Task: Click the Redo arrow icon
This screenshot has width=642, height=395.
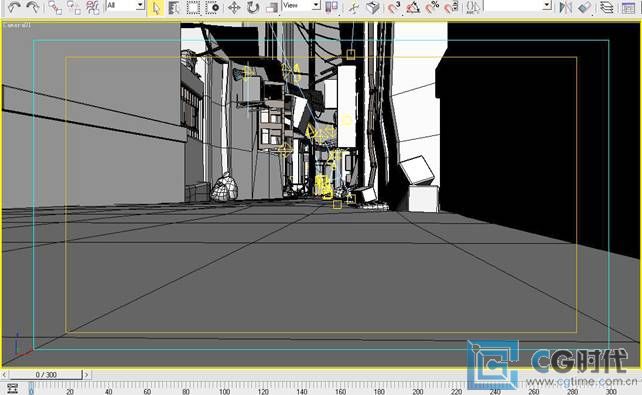Action: click(x=32, y=7)
